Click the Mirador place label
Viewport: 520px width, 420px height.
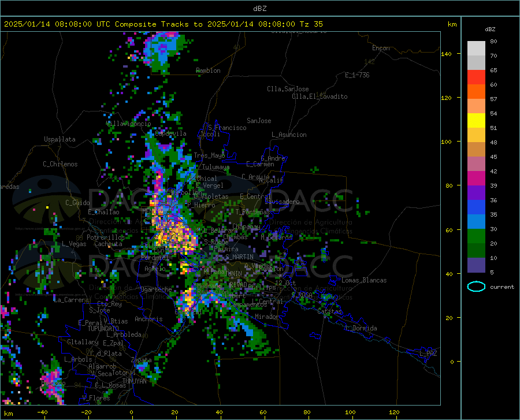click(x=266, y=317)
